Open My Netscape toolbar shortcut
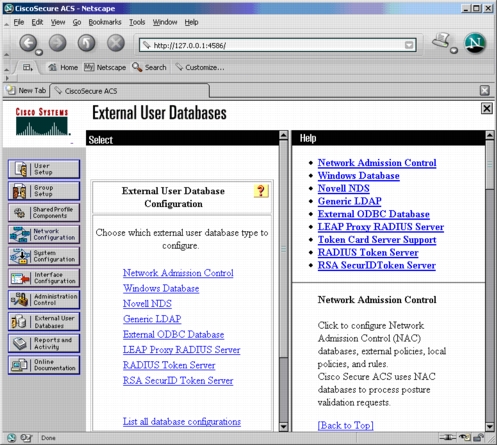 (x=105, y=68)
